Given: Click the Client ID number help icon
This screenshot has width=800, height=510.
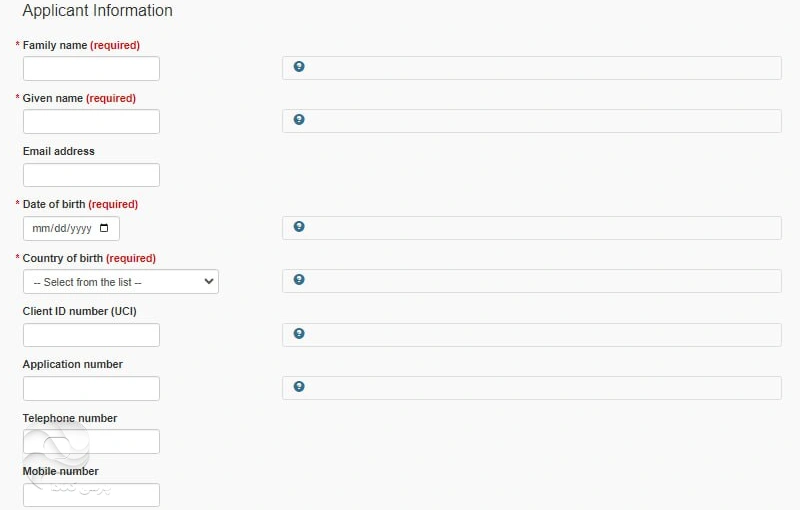Looking at the screenshot, I should pyautogui.click(x=298, y=334).
